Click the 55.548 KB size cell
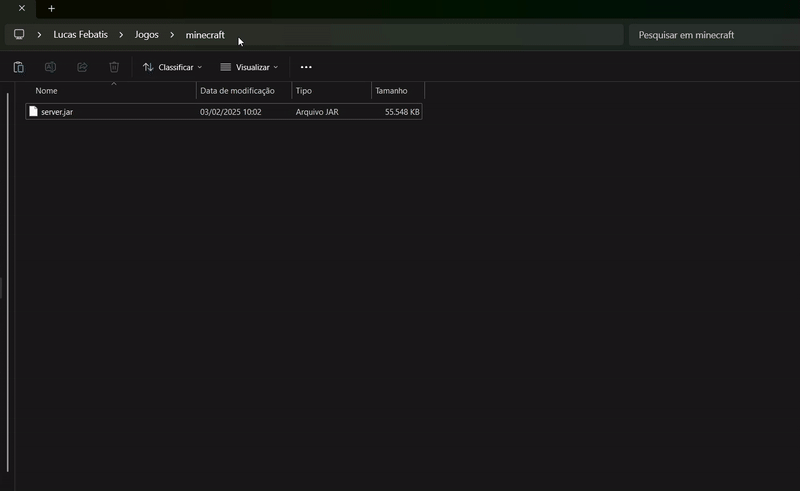This screenshot has height=491, width=800. click(402, 112)
